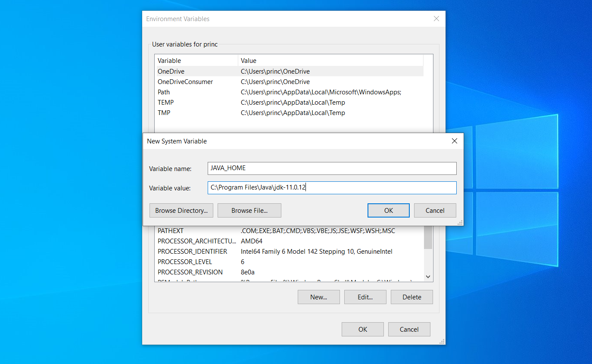
Task: Click Environment Variables window resize grip
Action: coord(442,341)
